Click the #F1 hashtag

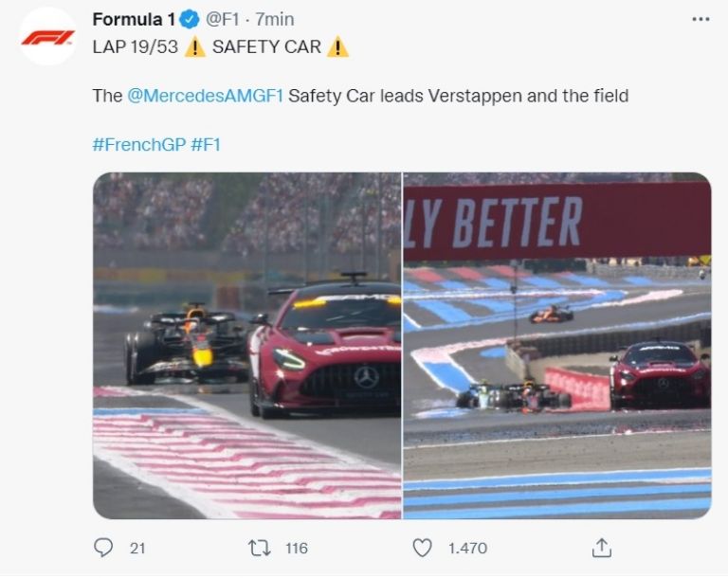click(206, 145)
